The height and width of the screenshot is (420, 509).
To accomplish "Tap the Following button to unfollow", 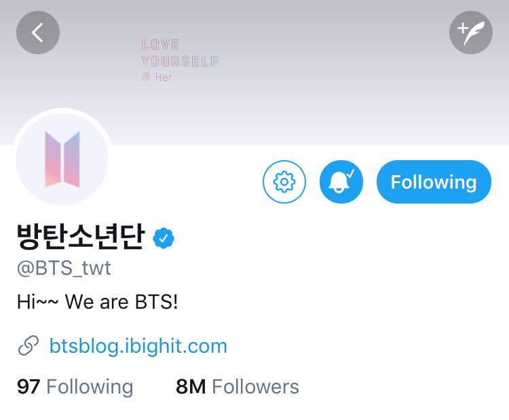I will coord(434,182).
